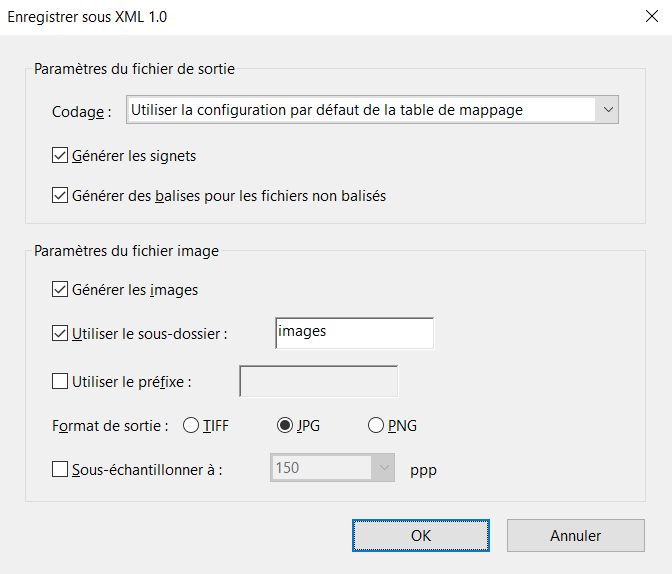
Task: Enable Sous-échantillonner à checkbox
Action: pyautogui.click(x=60, y=468)
